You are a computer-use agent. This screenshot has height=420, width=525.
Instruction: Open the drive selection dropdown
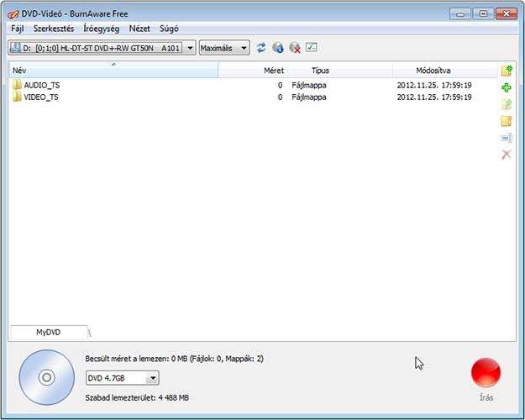102,48
